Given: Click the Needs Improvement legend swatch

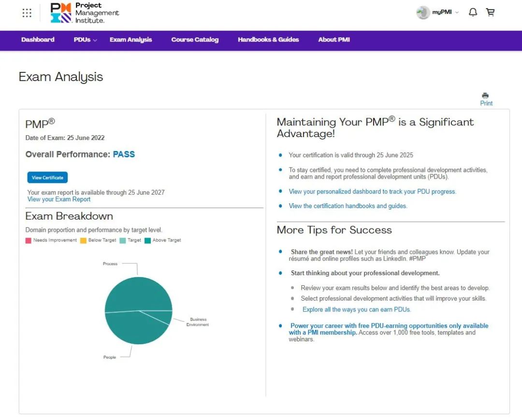Looking at the screenshot, I should click(x=29, y=240).
